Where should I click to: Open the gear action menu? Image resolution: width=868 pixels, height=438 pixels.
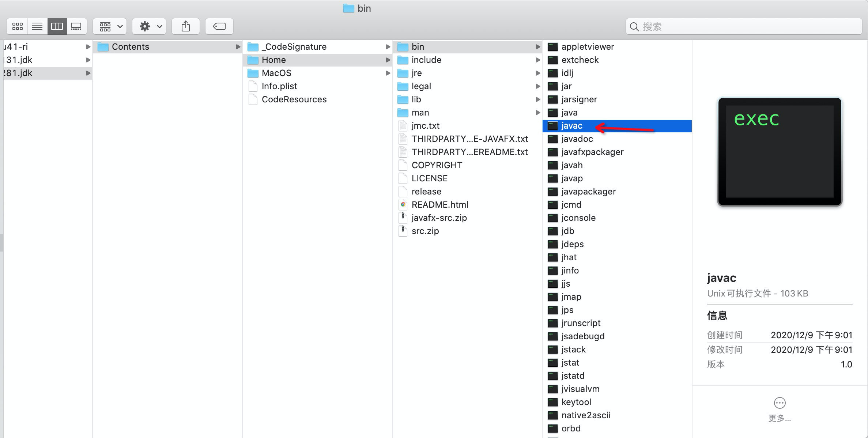click(150, 26)
